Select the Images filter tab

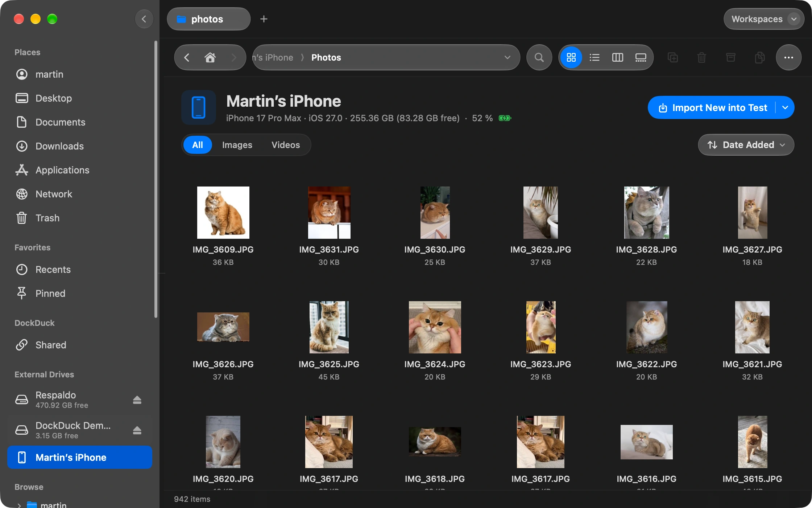(x=237, y=145)
